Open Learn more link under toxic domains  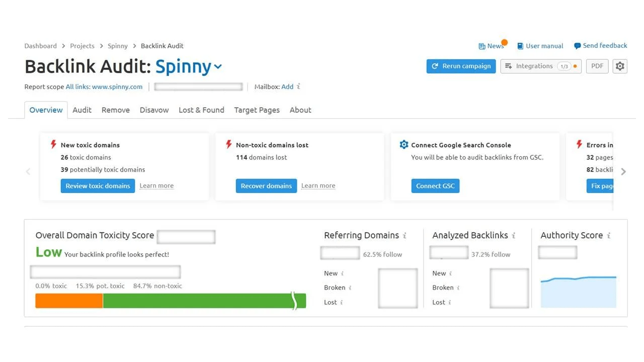[x=156, y=186]
